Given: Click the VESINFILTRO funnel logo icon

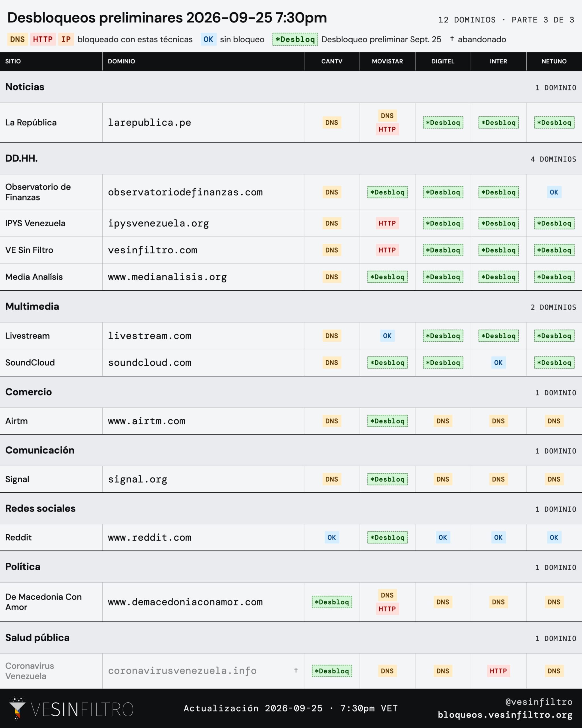Looking at the screenshot, I should pos(17,708).
